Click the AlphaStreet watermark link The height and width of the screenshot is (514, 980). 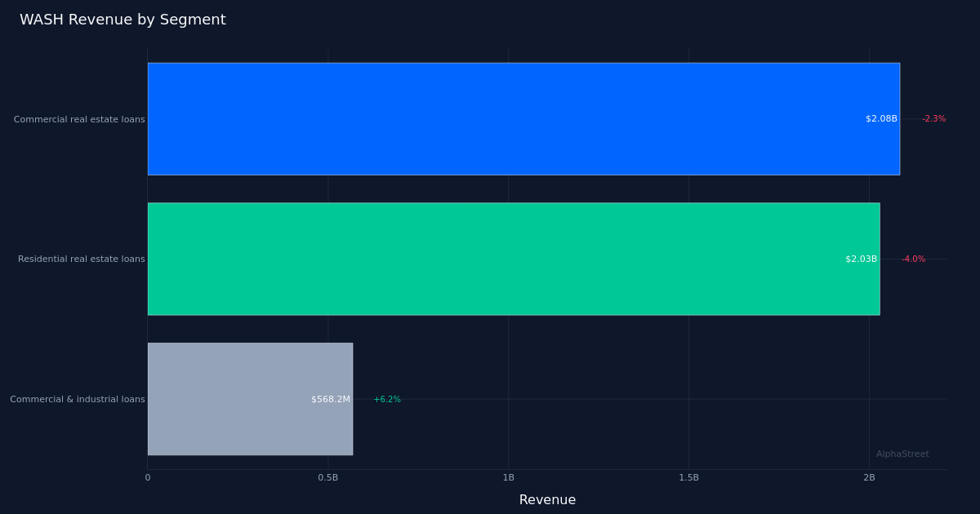click(x=902, y=453)
